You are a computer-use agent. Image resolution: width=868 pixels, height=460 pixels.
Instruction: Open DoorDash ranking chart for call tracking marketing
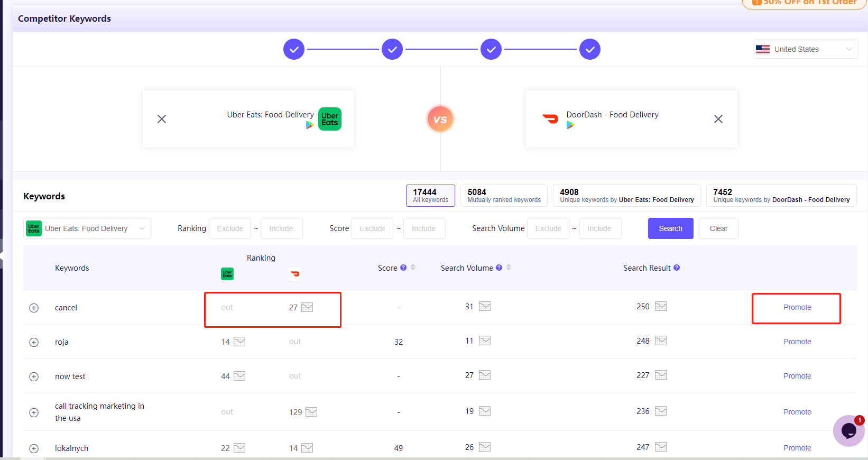[x=311, y=412]
